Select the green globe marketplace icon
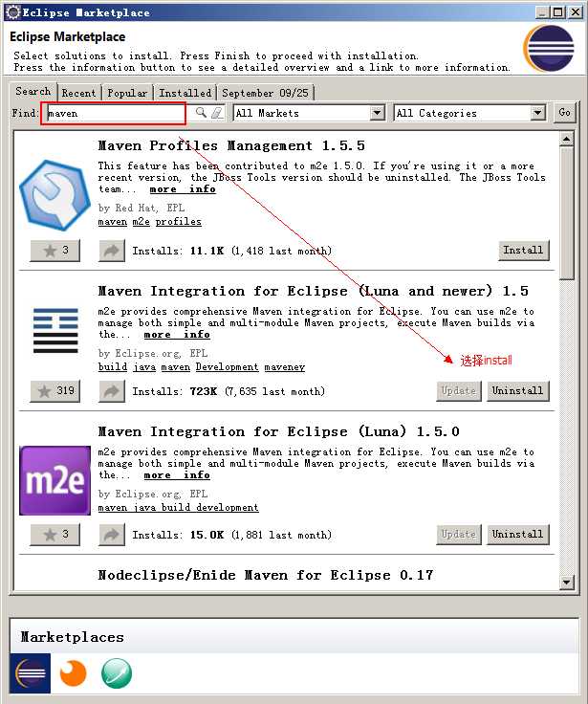588x704 pixels. click(x=117, y=673)
